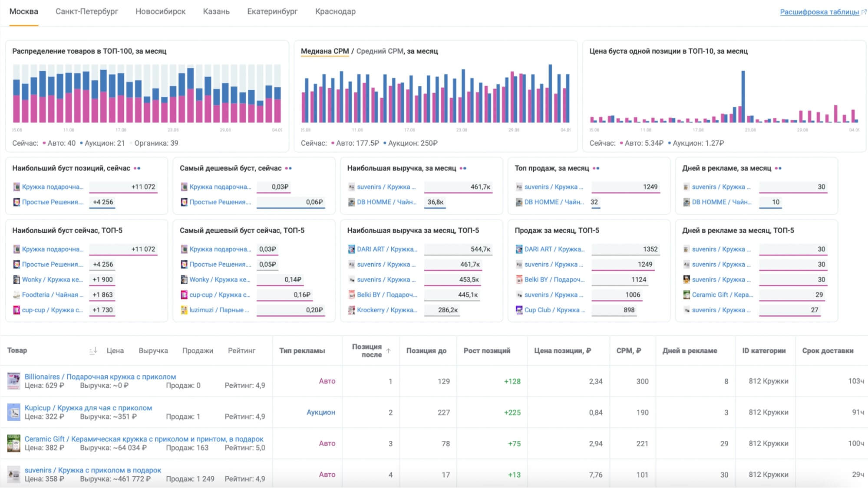This screenshot has height=488, width=868.
Task: Open the Екатеринбург tab
Action: pyautogui.click(x=272, y=12)
